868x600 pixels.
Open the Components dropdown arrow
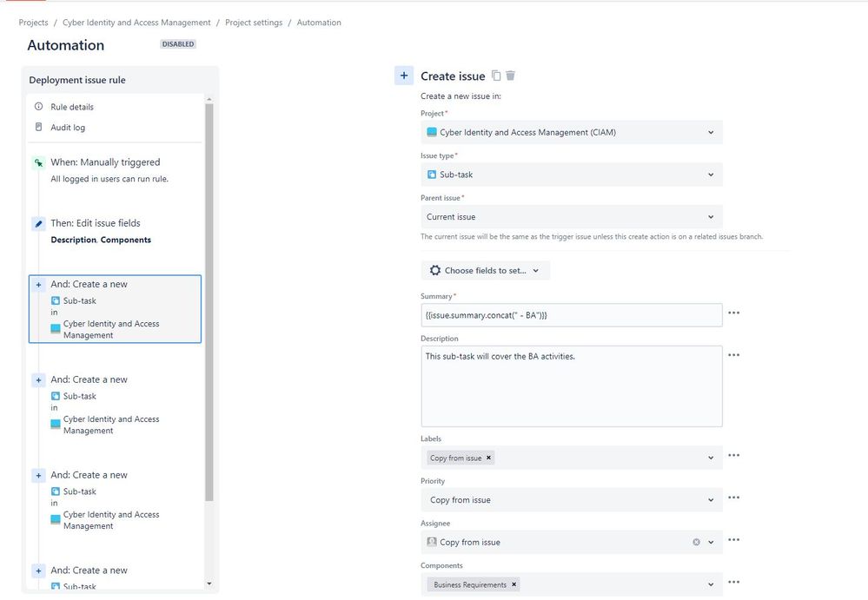pos(711,584)
